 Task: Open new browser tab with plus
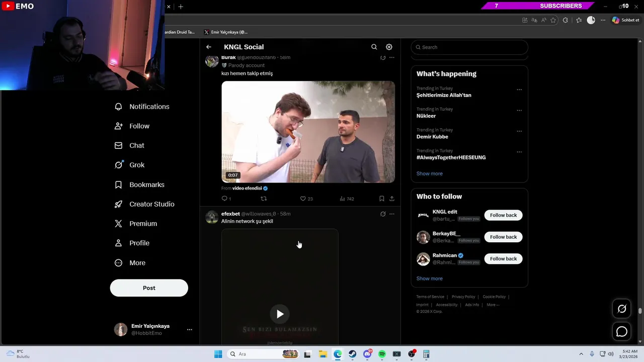pos(181,7)
